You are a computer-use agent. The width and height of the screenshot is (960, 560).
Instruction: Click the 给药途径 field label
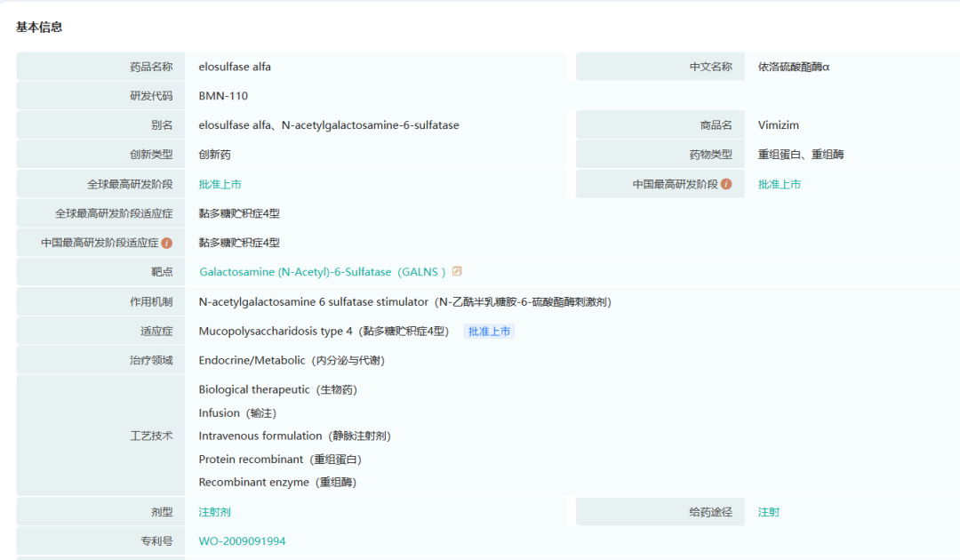coord(711,512)
